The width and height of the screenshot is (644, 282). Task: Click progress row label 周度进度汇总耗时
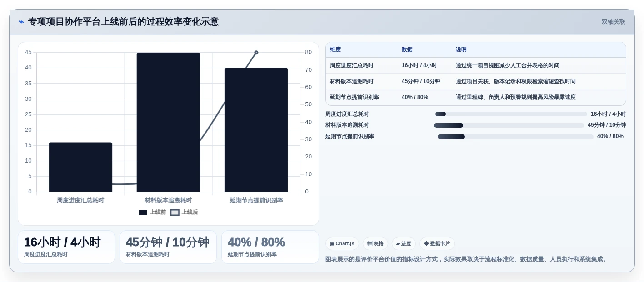click(347, 114)
